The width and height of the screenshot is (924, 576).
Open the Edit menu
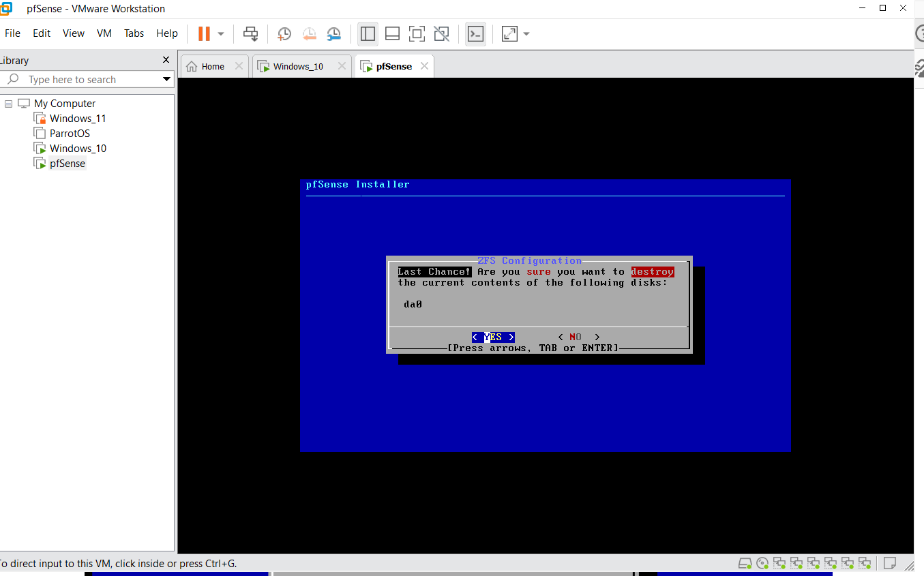42,33
